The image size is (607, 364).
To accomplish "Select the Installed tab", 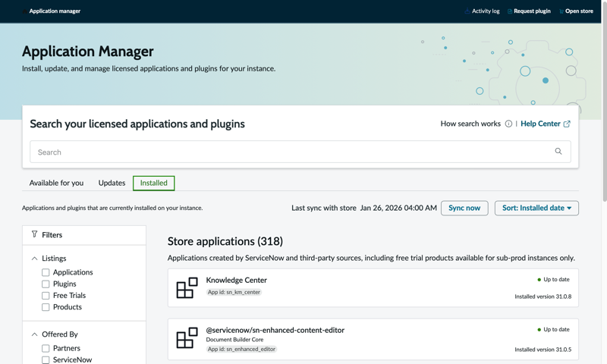I will tap(154, 183).
